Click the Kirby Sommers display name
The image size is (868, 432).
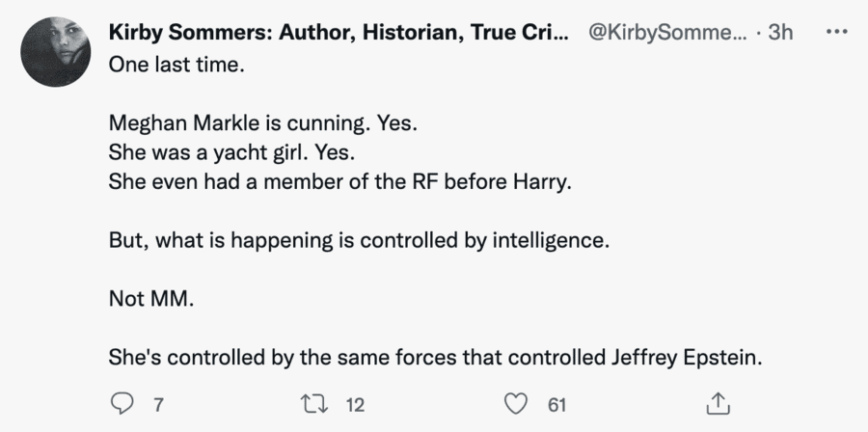coord(338,32)
